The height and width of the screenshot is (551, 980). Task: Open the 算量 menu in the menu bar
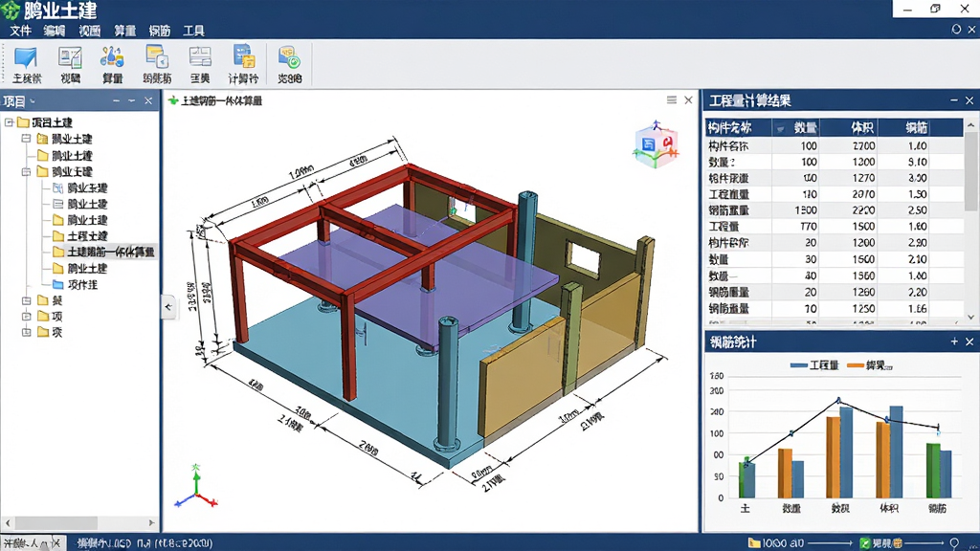124,31
